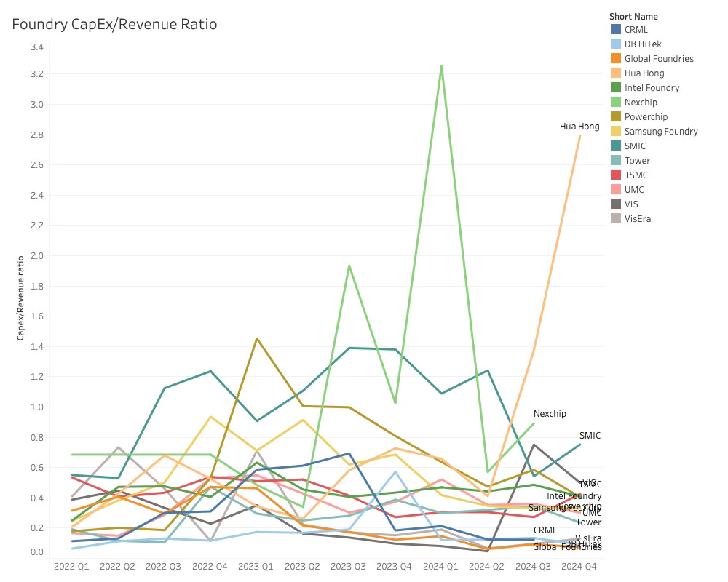Click the 'DB HiTek' legend label
728x582 pixels.
click(643, 44)
